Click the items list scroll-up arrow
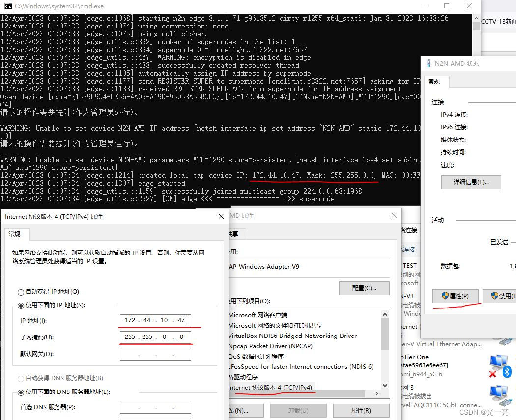Screen dimensions: 516x420 [x=385, y=314]
